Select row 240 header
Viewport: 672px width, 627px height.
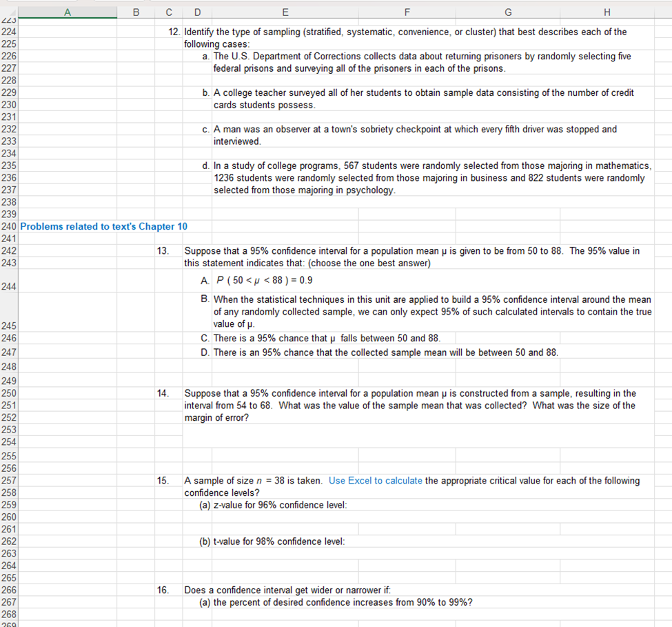(9, 226)
